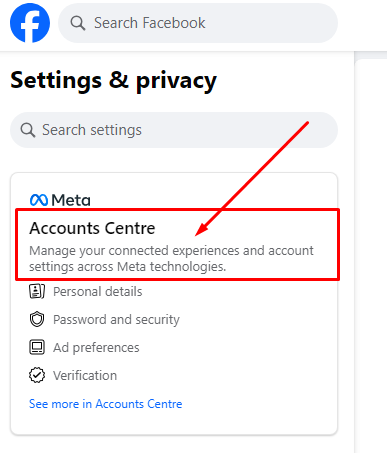Follow See more in Accounts Centre link

tap(106, 404)
